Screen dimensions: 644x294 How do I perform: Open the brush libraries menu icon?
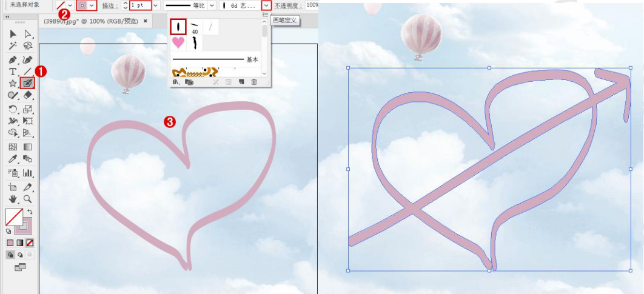[176, 82]
